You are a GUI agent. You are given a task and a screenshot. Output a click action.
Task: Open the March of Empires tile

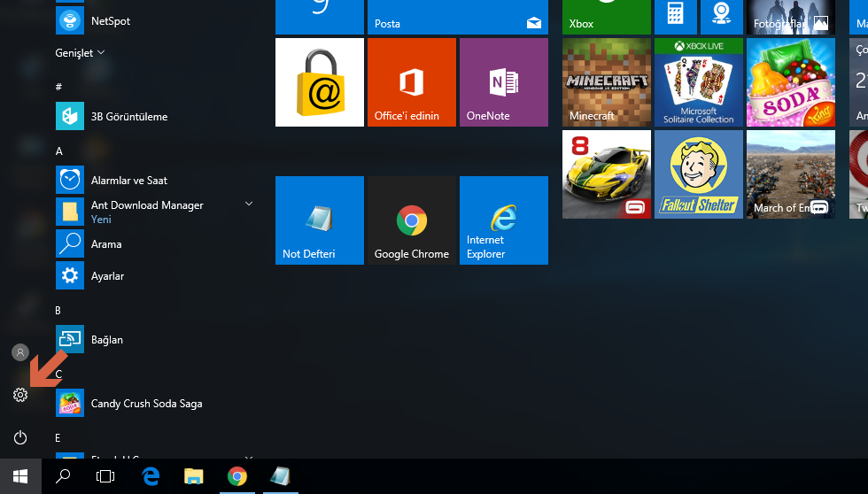[790, 174]
